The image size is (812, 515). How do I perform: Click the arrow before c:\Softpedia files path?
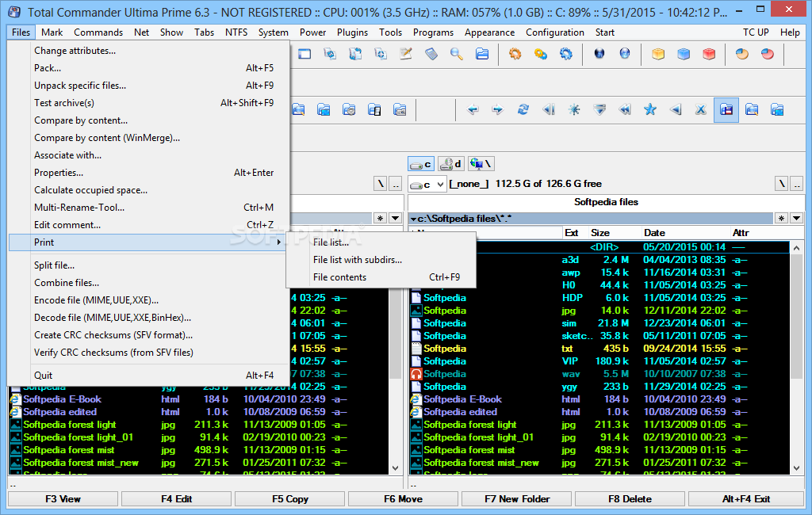click(x=413, y=219)
